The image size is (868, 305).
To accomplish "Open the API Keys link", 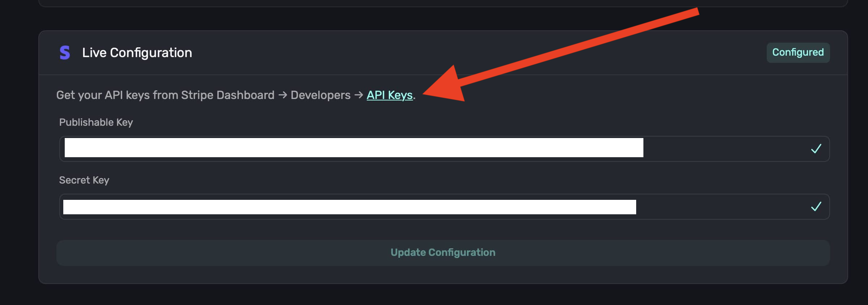I will point(390,95).
